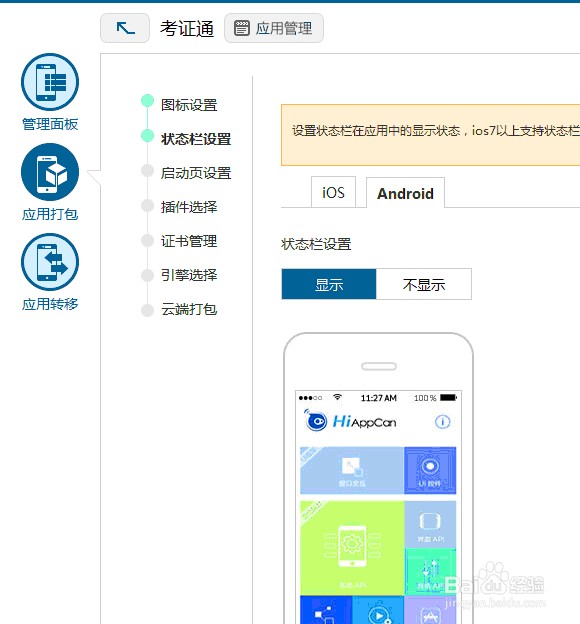This screenshot has width=580, height=624.
Task: Click the light blue window tile in preview
Action: [x=352, y=470]
